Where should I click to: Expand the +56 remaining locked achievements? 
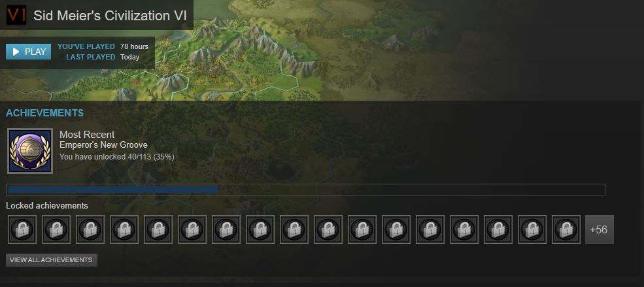600,229
